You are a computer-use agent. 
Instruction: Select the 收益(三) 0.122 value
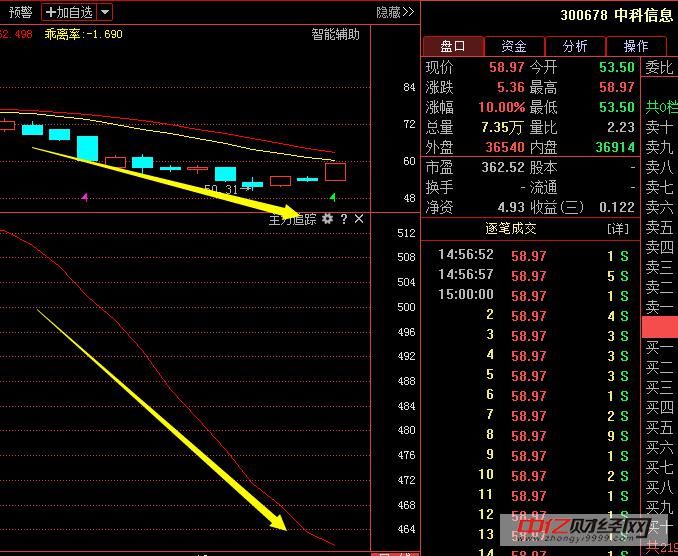pos(617,207)
